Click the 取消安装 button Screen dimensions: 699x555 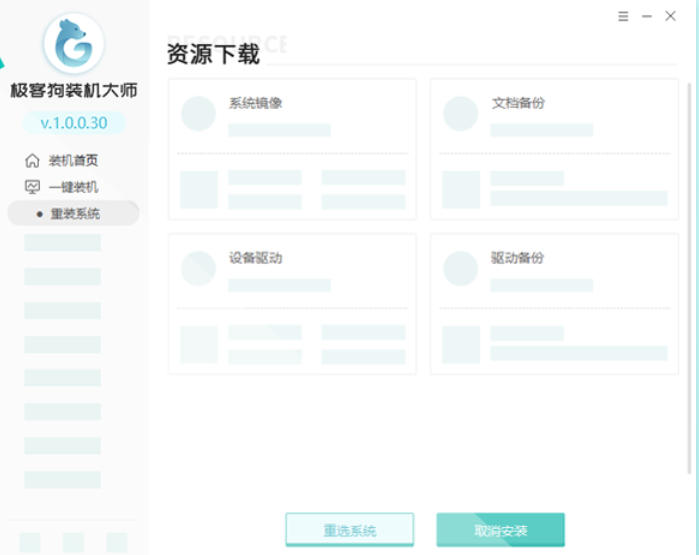pos(501,530)
